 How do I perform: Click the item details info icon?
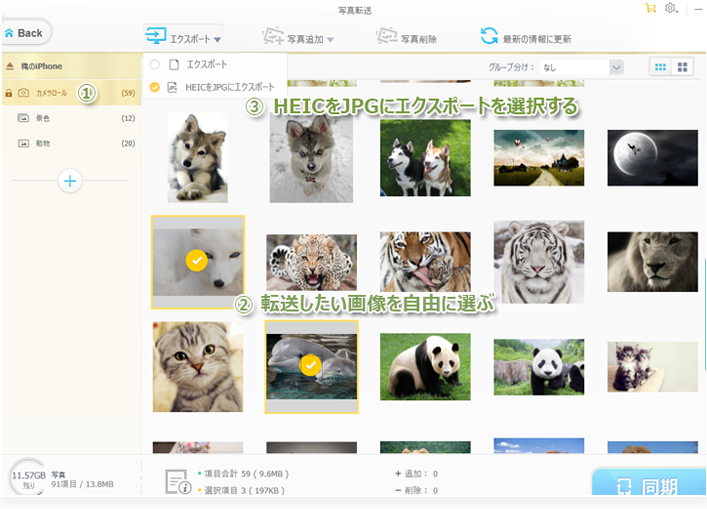click(178, 481)
